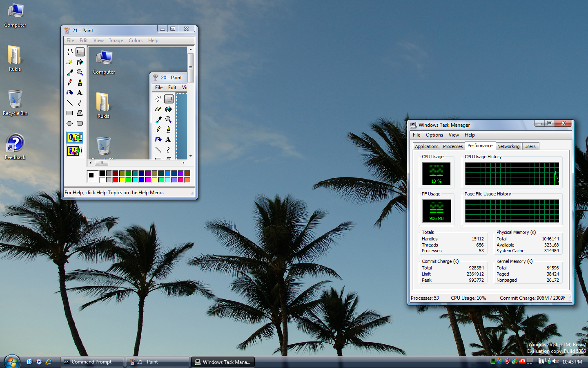Activate the Pick Color eyedropper tool
Image resolution: width=588 pixels, height=368 pixels.
click(x=70, y=72)
